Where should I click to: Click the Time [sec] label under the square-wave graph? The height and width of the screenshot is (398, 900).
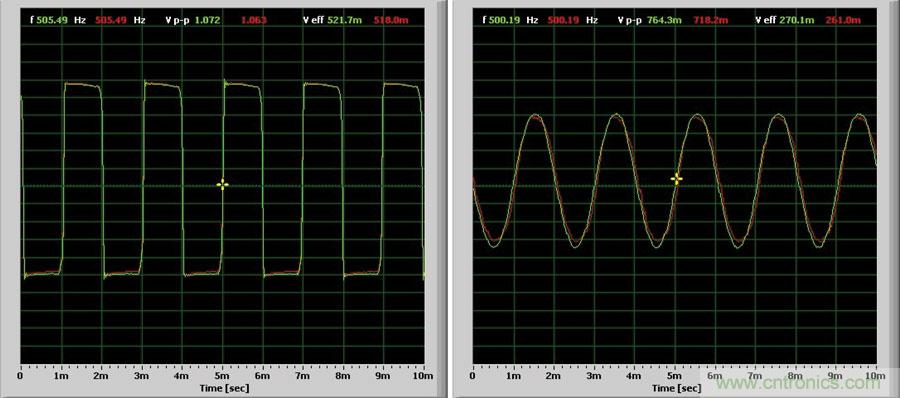coord(224,388)
